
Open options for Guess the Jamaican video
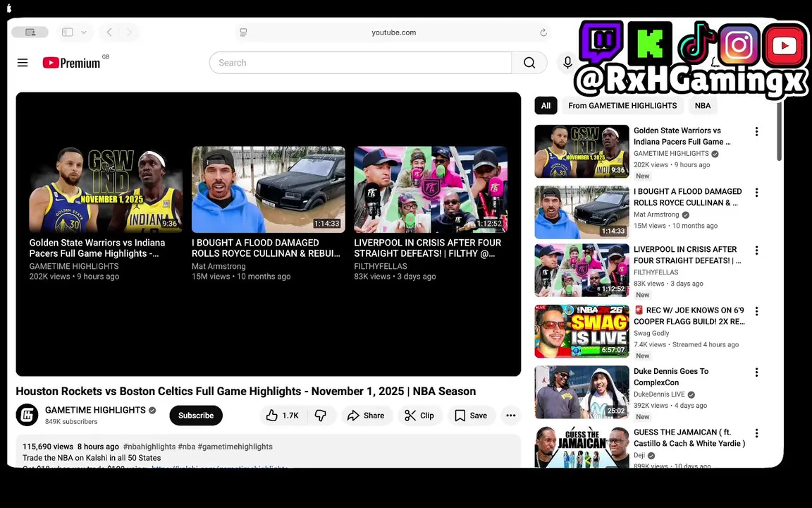coord(756,433)
